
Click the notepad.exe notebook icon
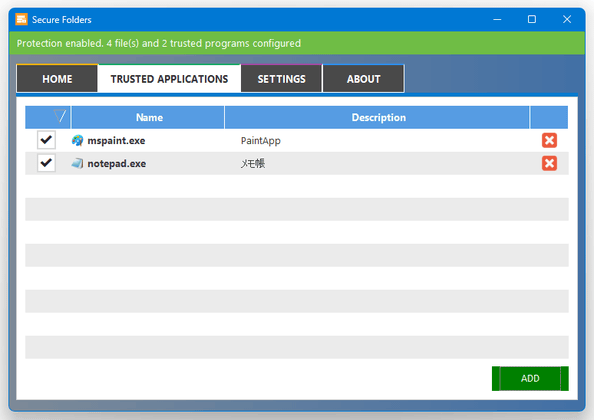click(77, 163)
